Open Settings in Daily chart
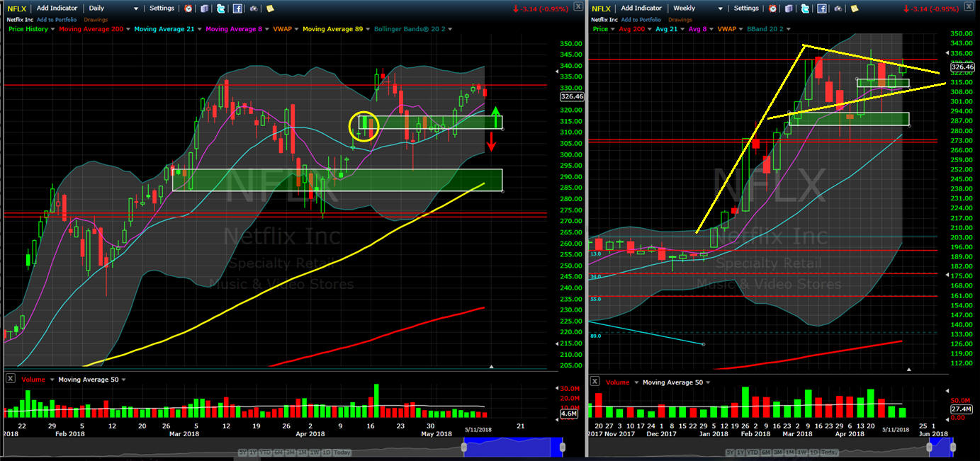This screenshot has height=461, width=980. point(162,8)
